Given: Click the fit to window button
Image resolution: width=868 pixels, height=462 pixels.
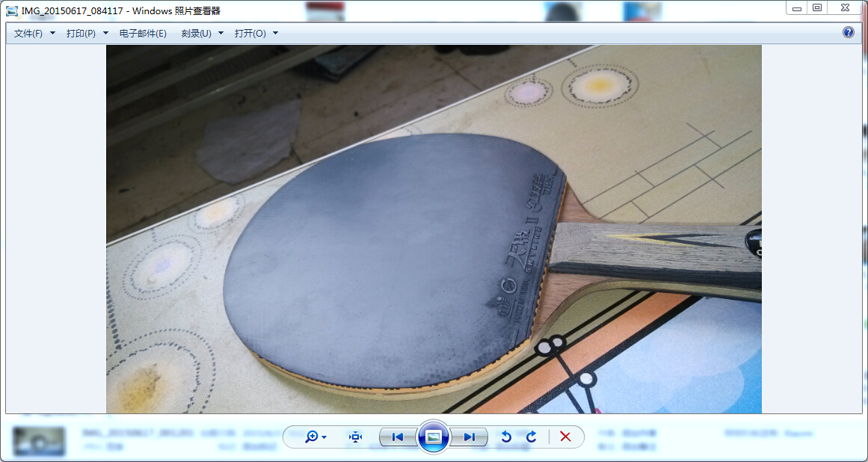Looking at the screenshot, I should click(356, 437).
